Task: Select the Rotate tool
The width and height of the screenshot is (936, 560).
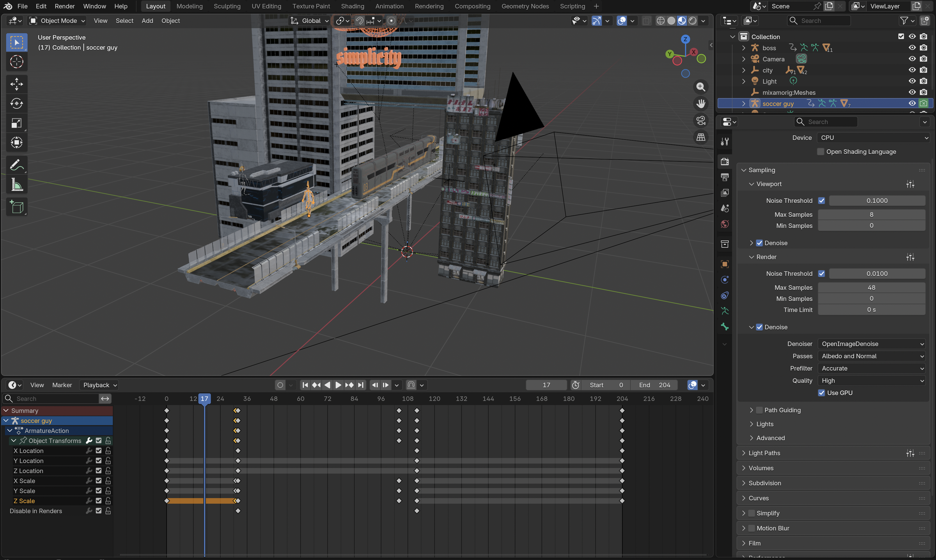Action: pos(16,103)
